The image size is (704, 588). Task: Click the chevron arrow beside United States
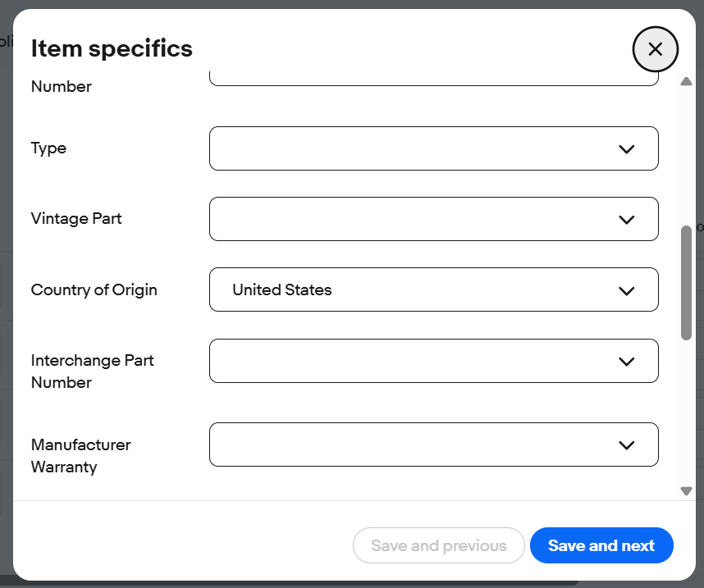626,290
